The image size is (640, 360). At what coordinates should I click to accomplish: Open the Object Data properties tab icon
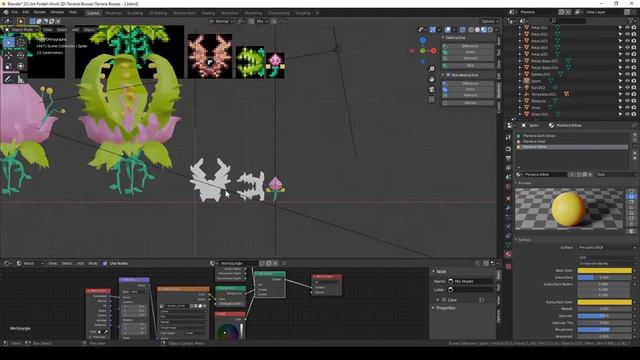(x=508, y=245)
